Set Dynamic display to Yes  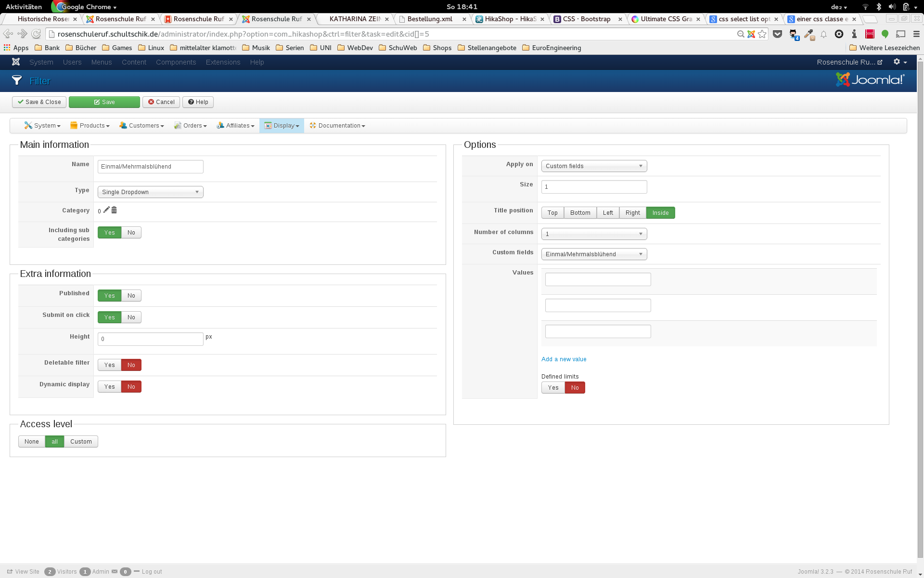pos(110,387)
